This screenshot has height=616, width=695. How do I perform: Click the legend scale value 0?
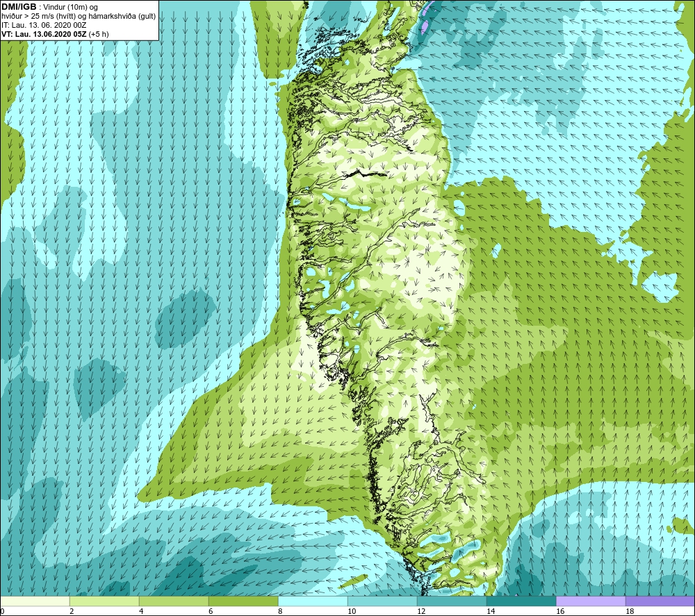click(2, 611)
